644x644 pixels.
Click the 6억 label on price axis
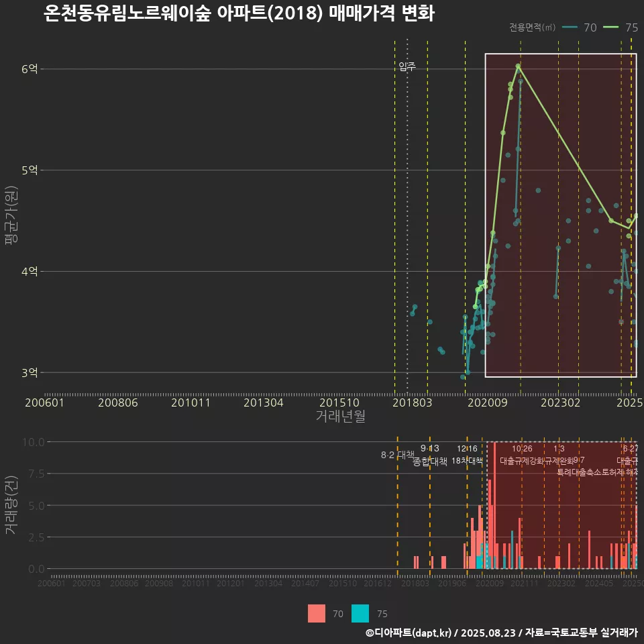[30, 69]
